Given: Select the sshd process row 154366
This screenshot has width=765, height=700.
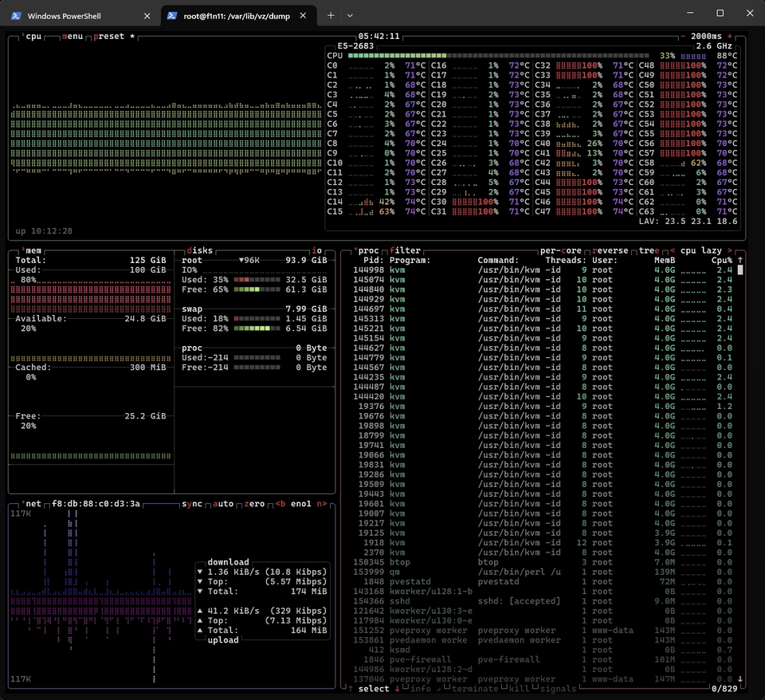Looking at the screenshot, I should [x=543, y=601].
